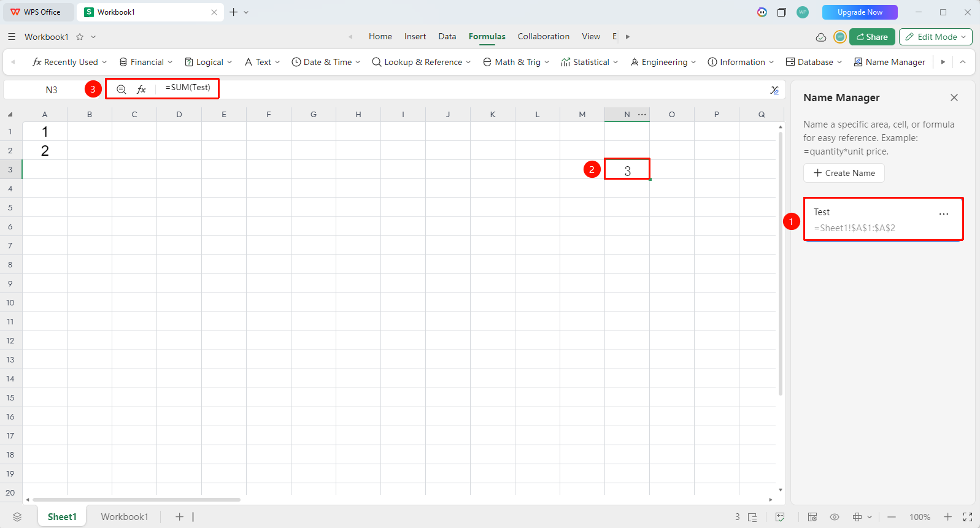
Task: Collapse the ribbon with the chevron up
Action: (x=963, y=62)
